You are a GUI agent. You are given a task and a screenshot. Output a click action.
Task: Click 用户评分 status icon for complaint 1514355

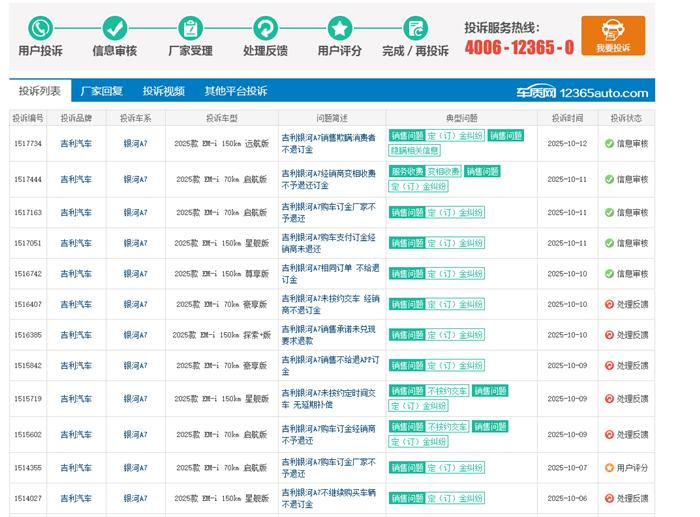coord(609,467)
